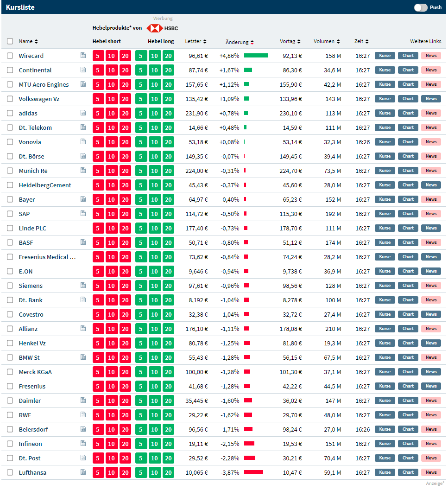
Task: Sort list by Änderung column
Action: [x=240, y=42]
